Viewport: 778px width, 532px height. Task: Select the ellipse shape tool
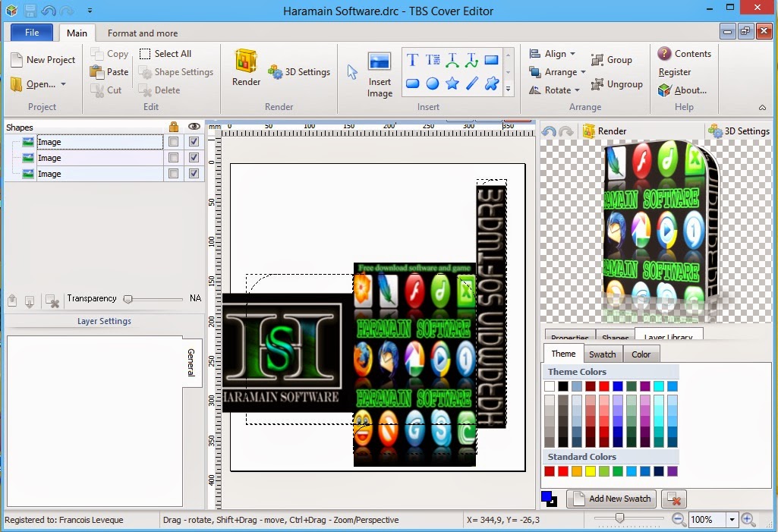point(432,83)
